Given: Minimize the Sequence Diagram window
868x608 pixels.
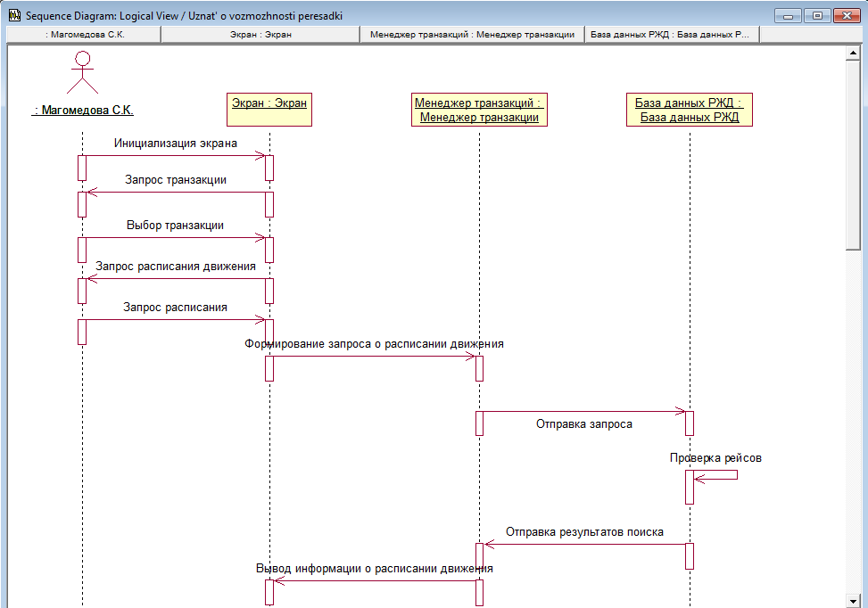Looking at the screenshot, I should click(788, 15).
